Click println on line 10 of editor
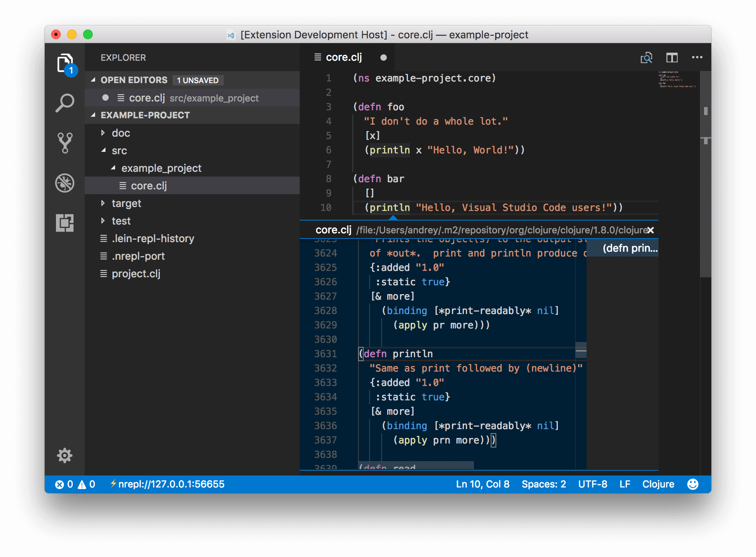756x557 pixels. [x=390, y=208]
